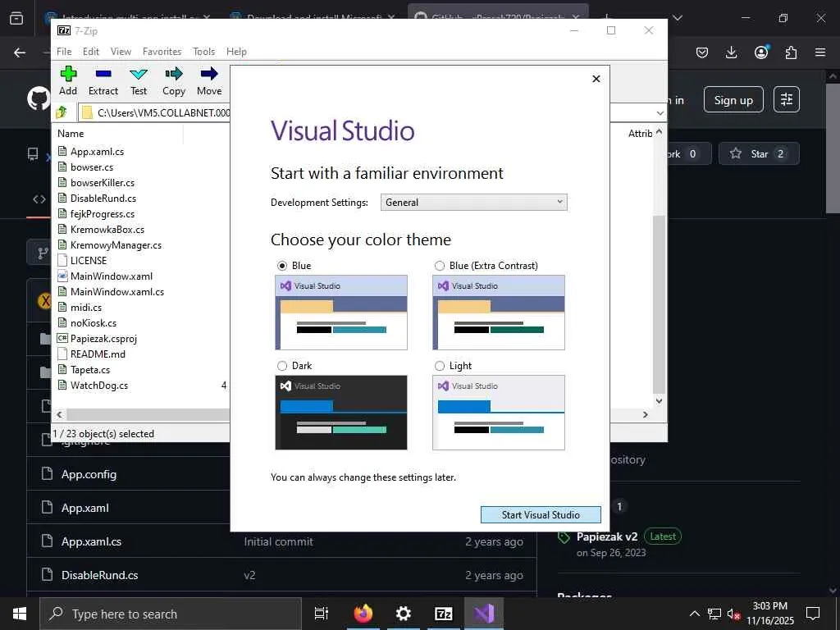Click the Add icon in 7-Zip toolbar
Screen dimensions: 840x630
[68, 73]
